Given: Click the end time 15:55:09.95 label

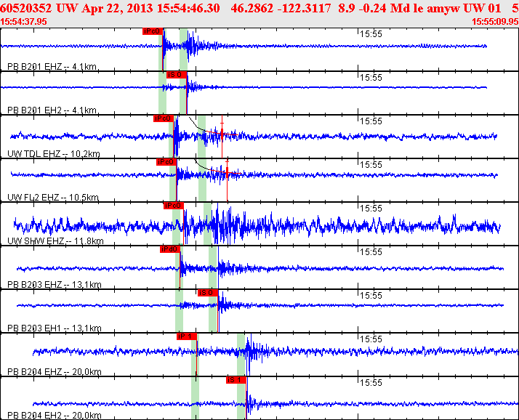Looking at the screenshot, I should click(x=494, y=22).
